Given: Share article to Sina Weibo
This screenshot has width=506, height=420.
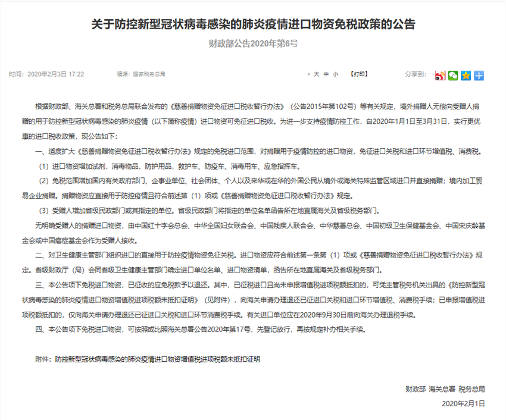Looking at the screenshot, I should (x=440, y=76).
